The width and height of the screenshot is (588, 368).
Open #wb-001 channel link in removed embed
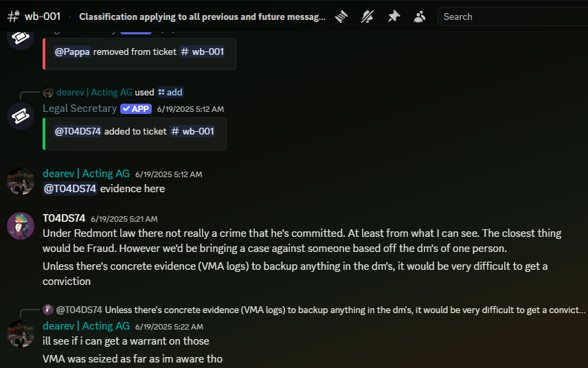(x=203, y=51)
